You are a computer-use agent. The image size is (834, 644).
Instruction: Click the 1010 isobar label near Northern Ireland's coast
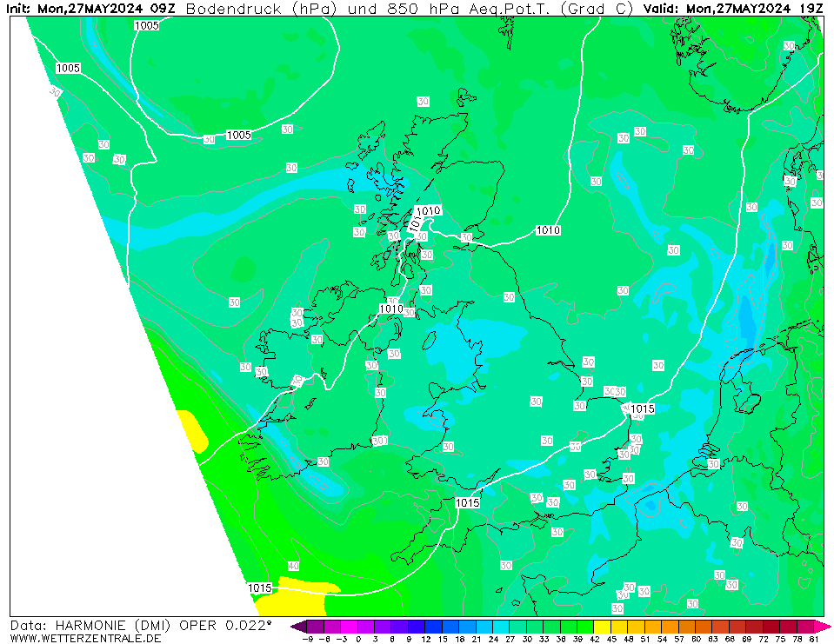(x=391, y=309)
